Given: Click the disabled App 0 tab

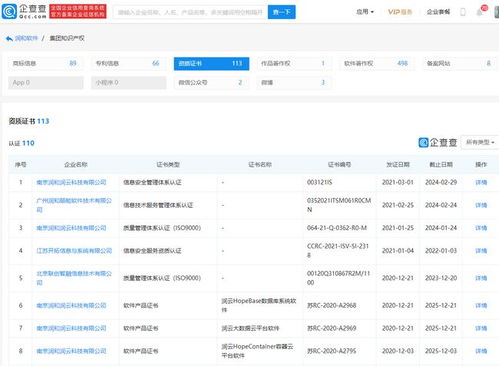Looking at the screenshot, I should tap(46, 83).
